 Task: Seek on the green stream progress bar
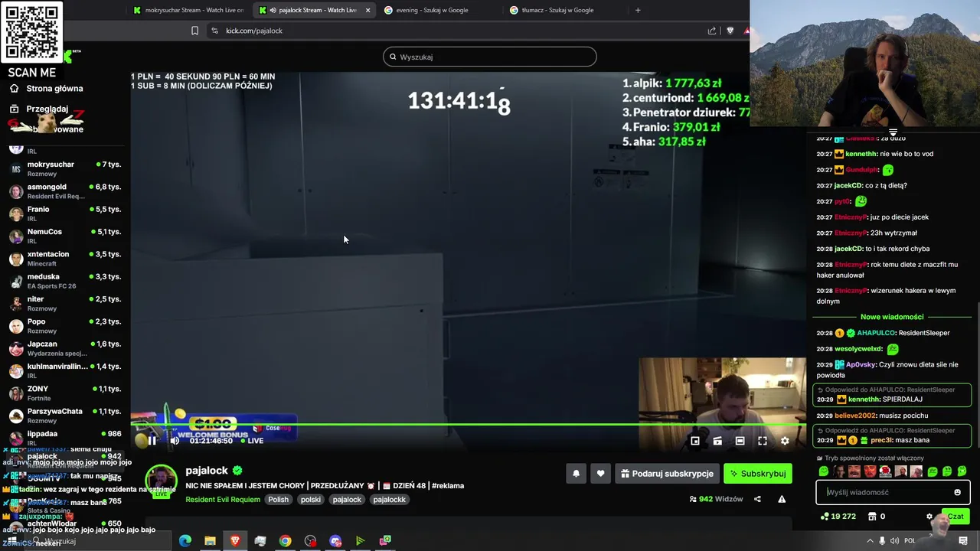[469, 425]
